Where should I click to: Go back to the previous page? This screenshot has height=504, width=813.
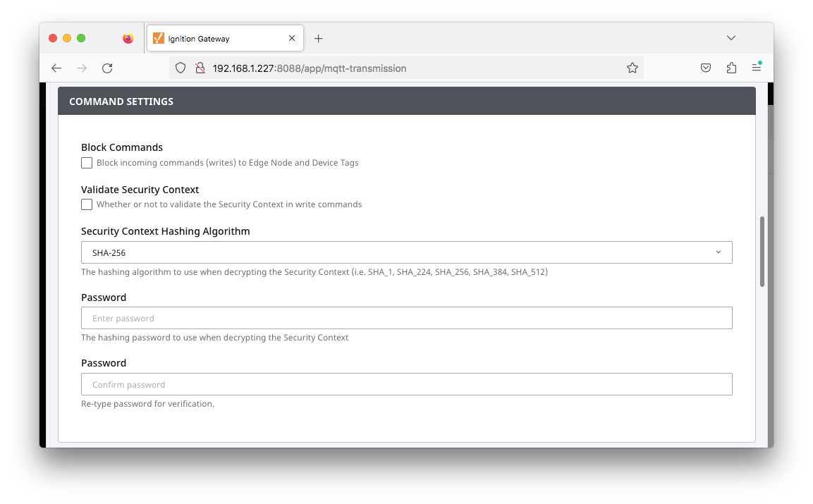56,68
